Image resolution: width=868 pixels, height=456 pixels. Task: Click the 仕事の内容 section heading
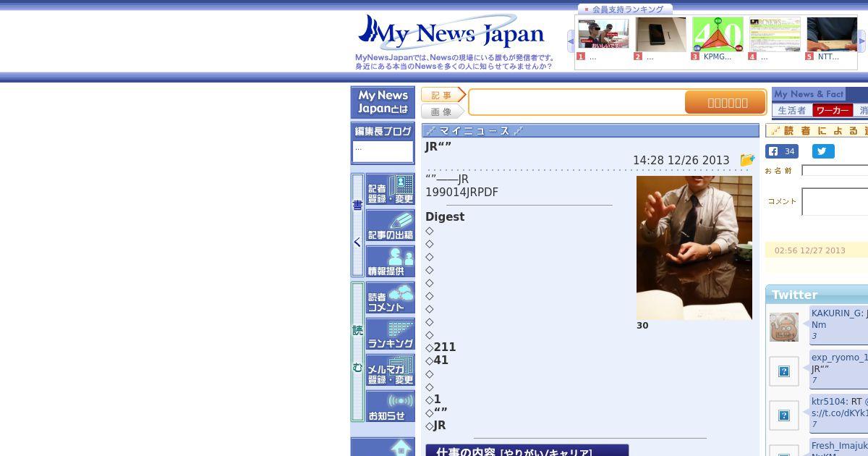[x=527, y=451]
